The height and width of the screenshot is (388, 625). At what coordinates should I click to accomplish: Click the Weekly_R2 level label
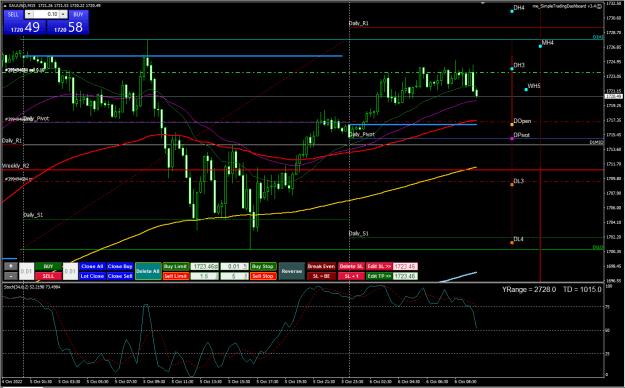(16, 165)
